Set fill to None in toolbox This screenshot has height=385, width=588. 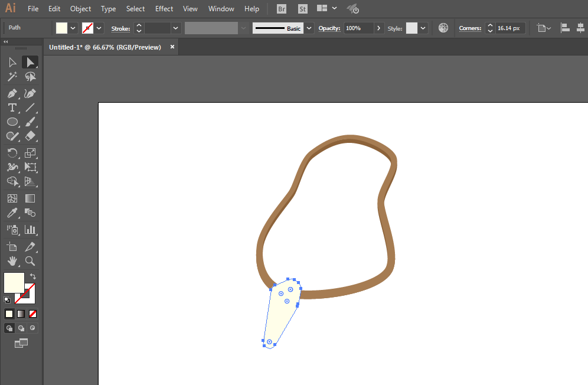[32, 314]
